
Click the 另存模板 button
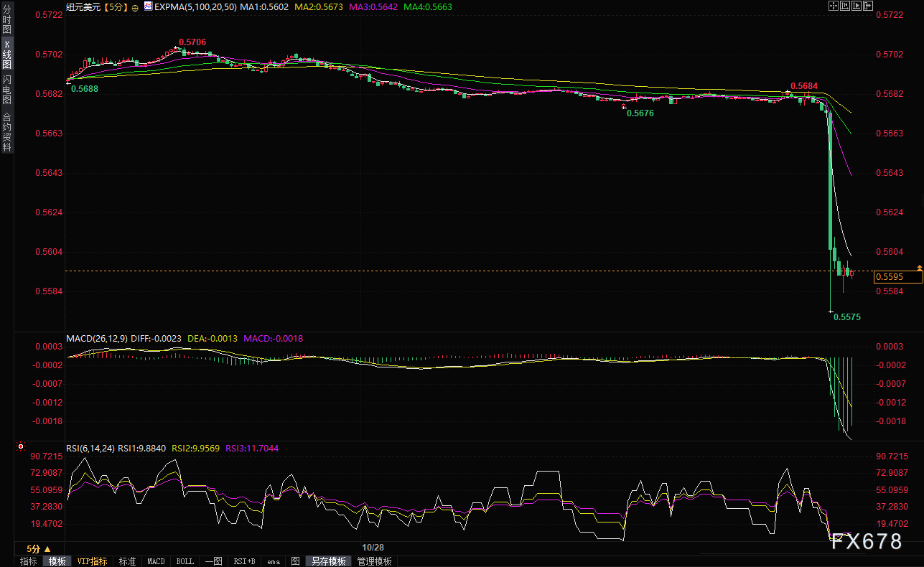point(329,561)
